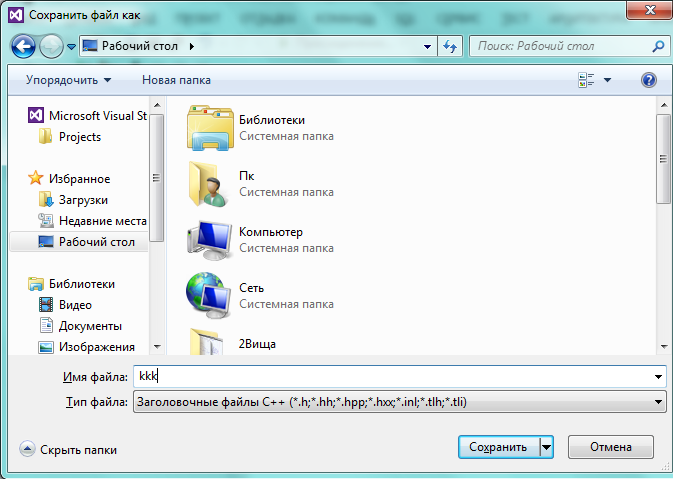Click the change view icon in toolbar
Image resolution: width=673 pixels, height=479 pixels.
point(587,80)
